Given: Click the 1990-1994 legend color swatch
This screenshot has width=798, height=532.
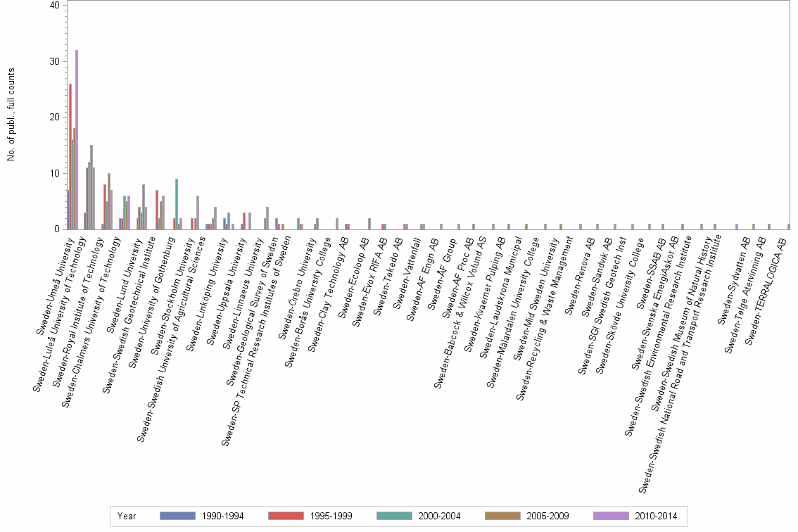Looking at the screenshot, I should 177,516.
